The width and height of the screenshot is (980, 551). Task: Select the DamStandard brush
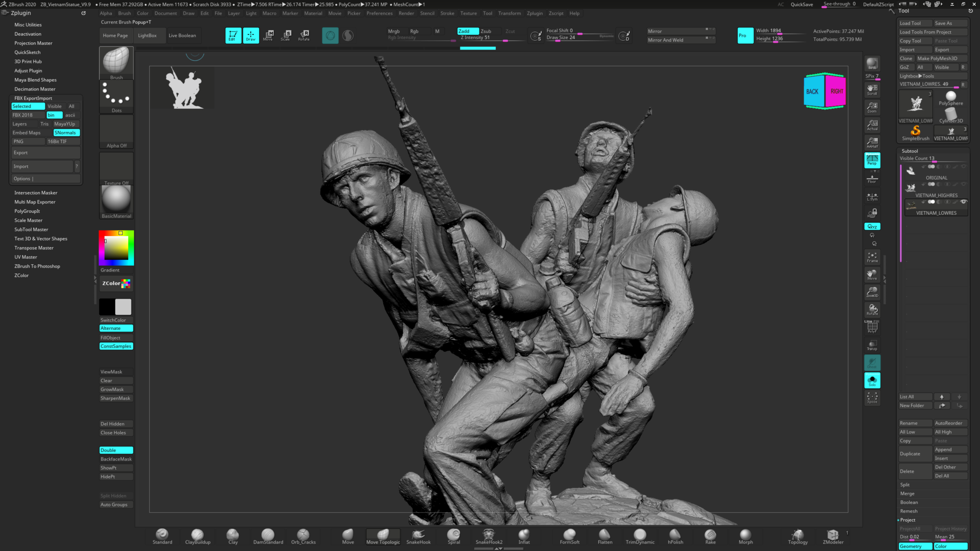[x=268, y=536]
